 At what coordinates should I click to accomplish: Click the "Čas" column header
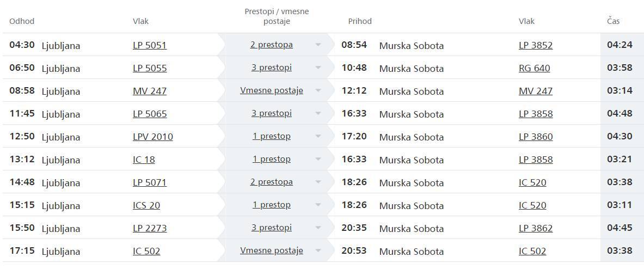click(613, 21)
